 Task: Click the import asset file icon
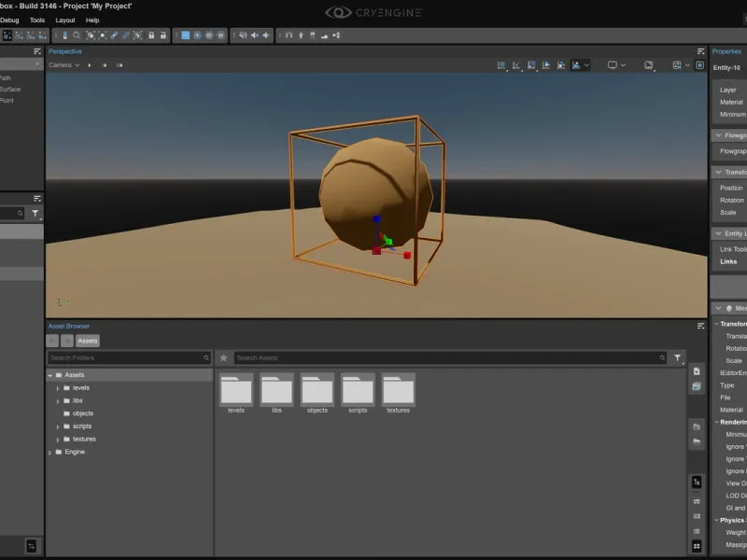(697, 371)
